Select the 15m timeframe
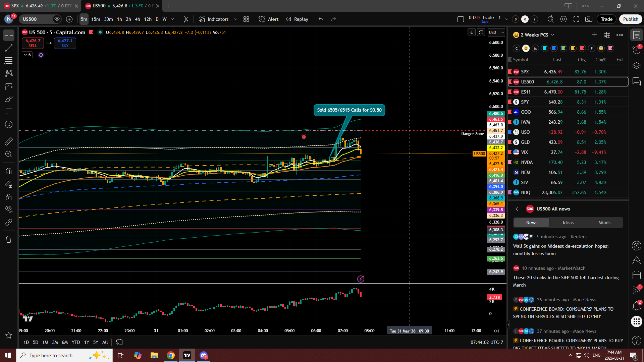The width and height of the screenshot is (644, 362). coord(96,19)
